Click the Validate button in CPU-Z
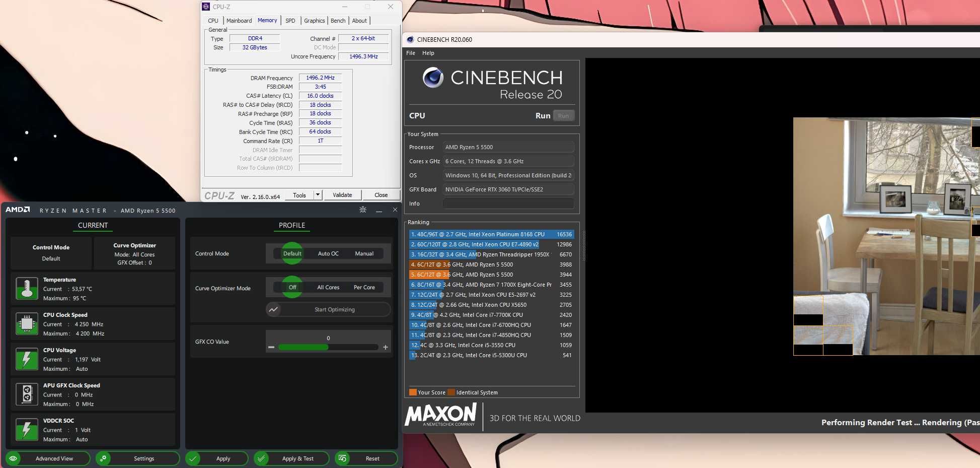Viewport: 980px width, 468px height. [342, 195]
